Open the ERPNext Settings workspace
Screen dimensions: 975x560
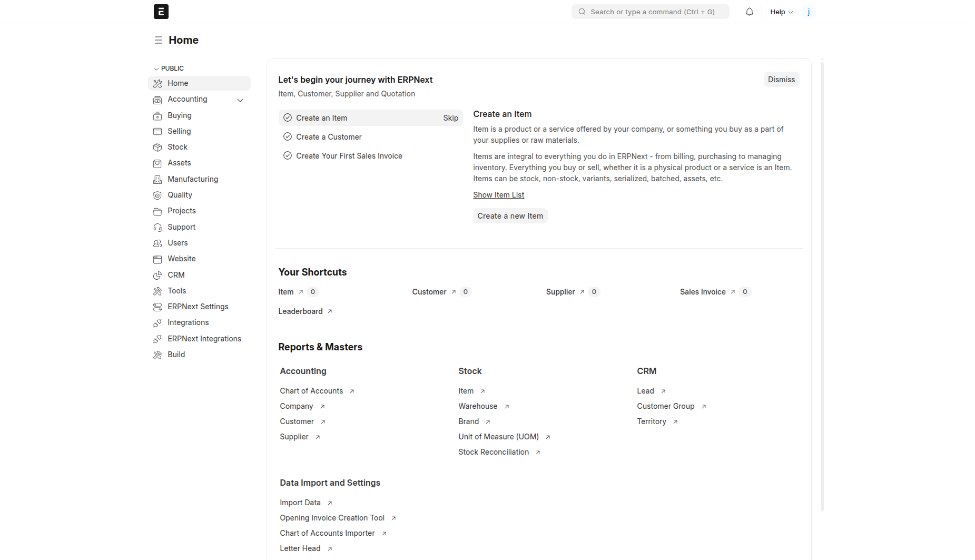tap(199, 307)
